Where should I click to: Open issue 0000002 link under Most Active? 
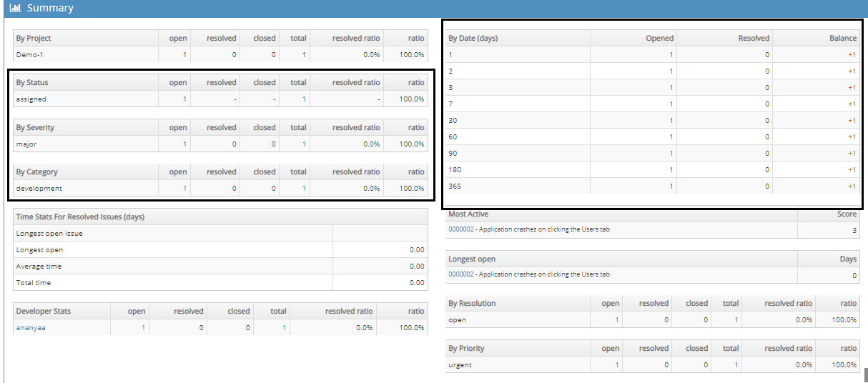pyautogui.click(x=460, y=229)
